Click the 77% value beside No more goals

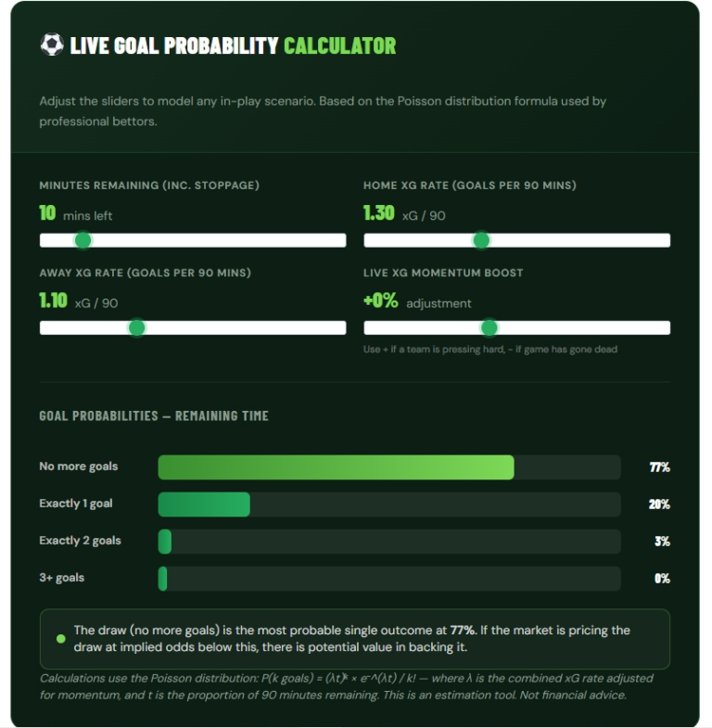click(659, 467)
